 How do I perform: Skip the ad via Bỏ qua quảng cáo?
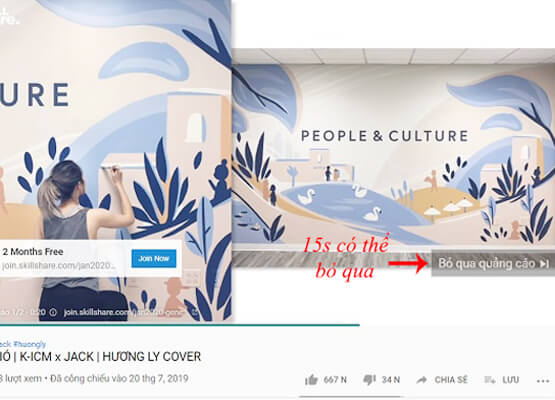493,263
